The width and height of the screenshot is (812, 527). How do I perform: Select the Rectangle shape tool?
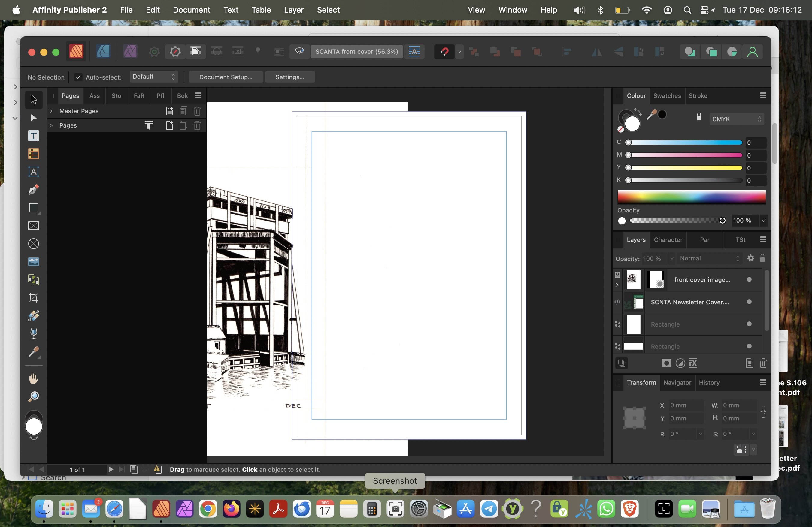(33, 208)
